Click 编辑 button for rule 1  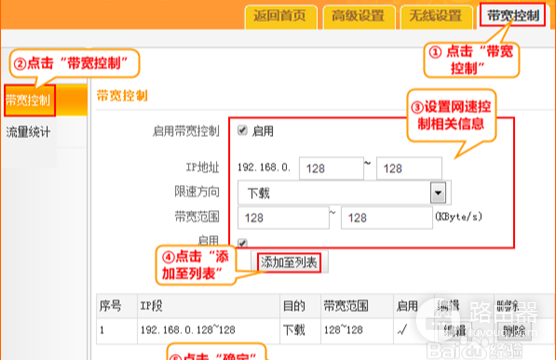click(x=455, y=331)
